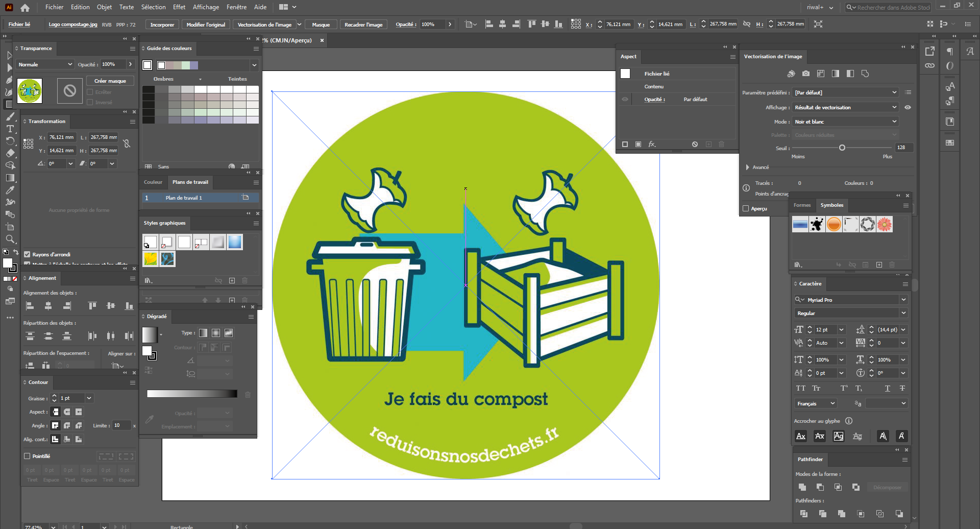Select the Zoom magnifier tool
The height and width of the screenshot is (529, 980).
pyautogui.click(x=10, y=239)
